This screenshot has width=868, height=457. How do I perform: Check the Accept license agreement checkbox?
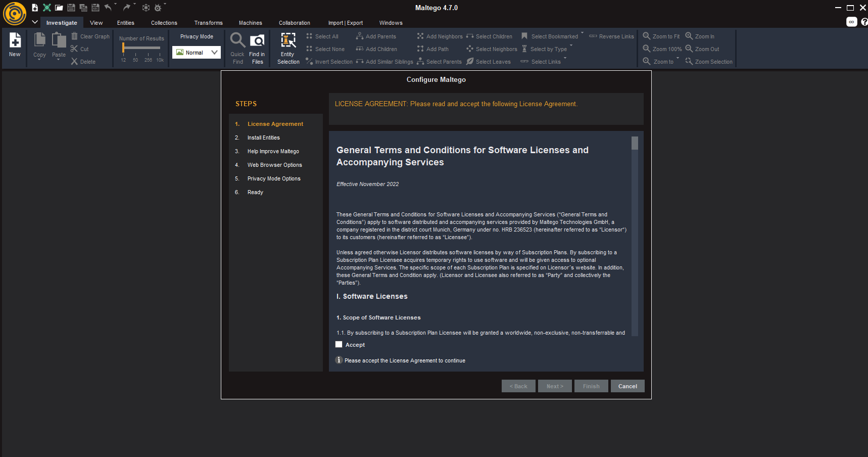339,345
